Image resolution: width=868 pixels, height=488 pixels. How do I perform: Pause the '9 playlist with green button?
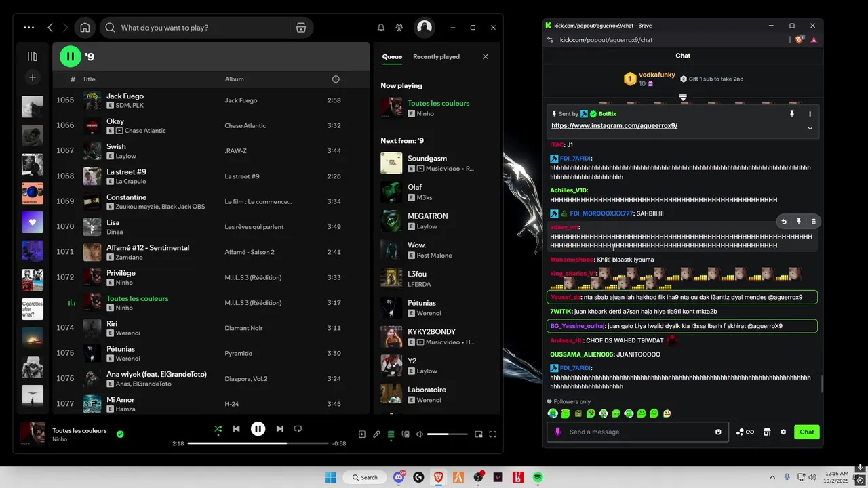pyautogui.click(x=71, y=56)
